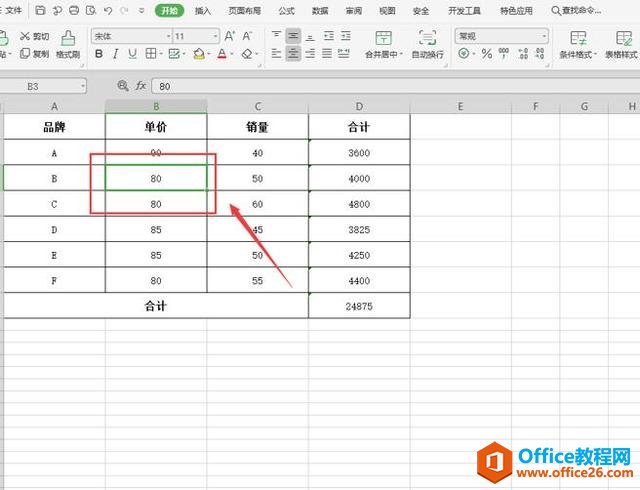The image size is (640, 490).
Task: Select column D header
Action: click(359, 106)
